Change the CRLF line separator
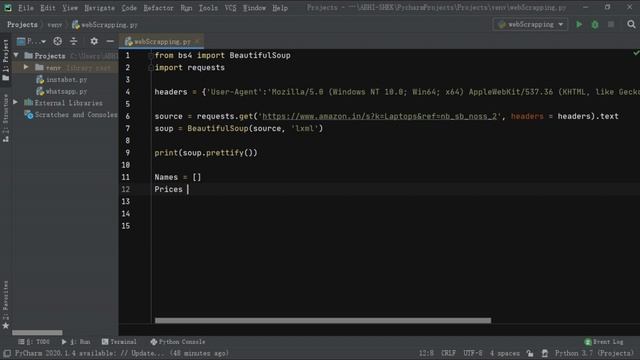Viewport: 640px width, 360px height. click(x=448, y=353)
